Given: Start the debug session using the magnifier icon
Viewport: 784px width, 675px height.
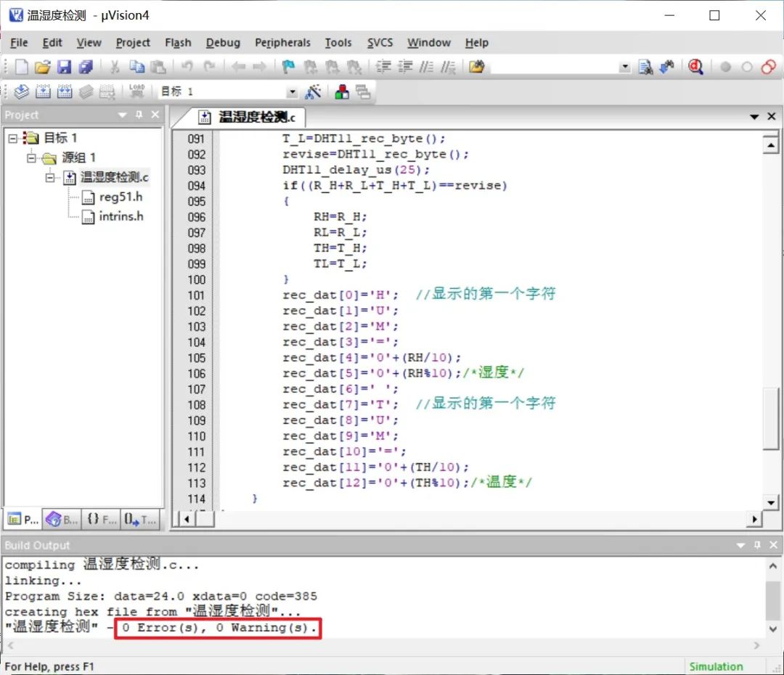Looking at the screenshot, I should pyautogui.click(x=695, y=67).
